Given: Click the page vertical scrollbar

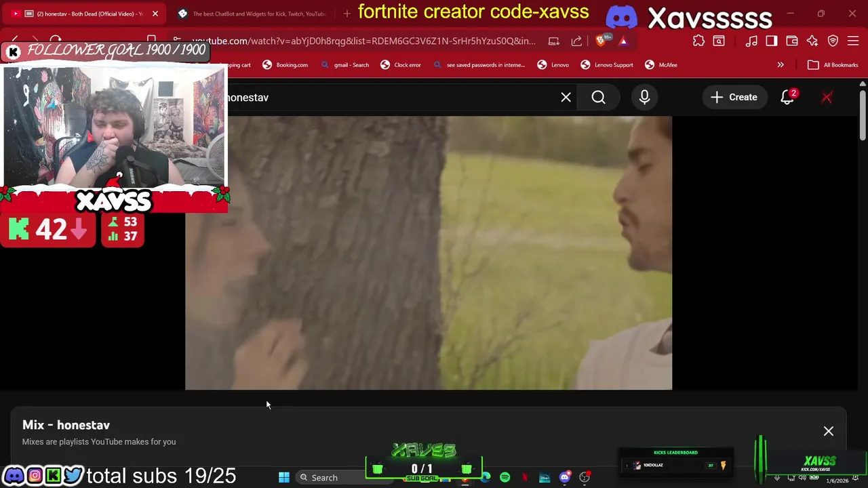Looking at the screenshot, I should coord(862,115).
